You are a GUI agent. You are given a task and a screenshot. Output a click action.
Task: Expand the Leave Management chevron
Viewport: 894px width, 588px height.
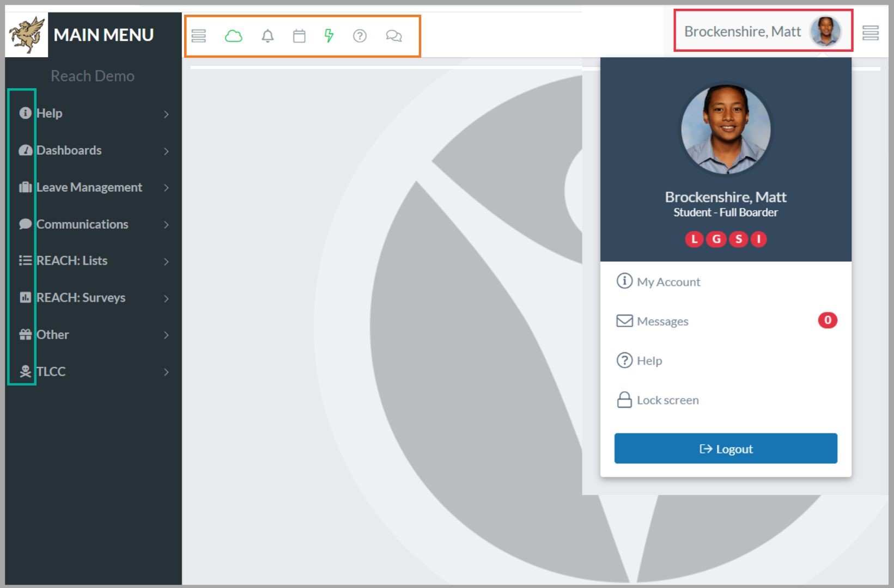click(x=166, y=188)
